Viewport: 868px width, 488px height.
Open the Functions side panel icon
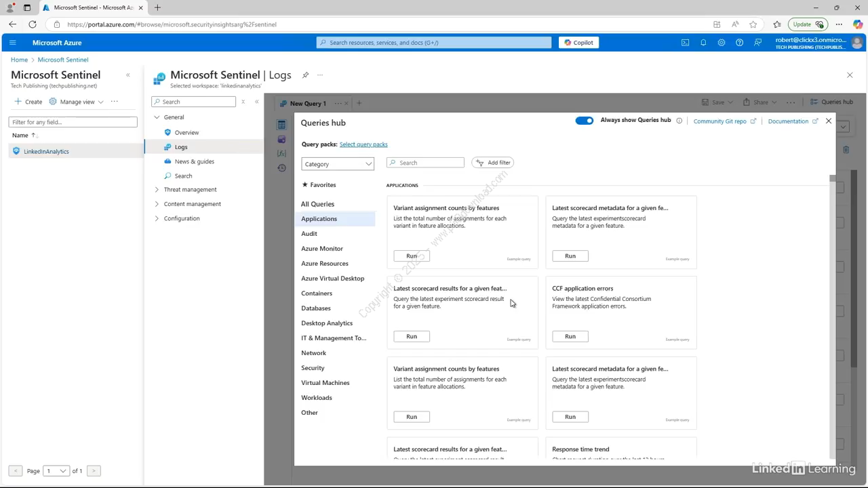click(281, 154)
